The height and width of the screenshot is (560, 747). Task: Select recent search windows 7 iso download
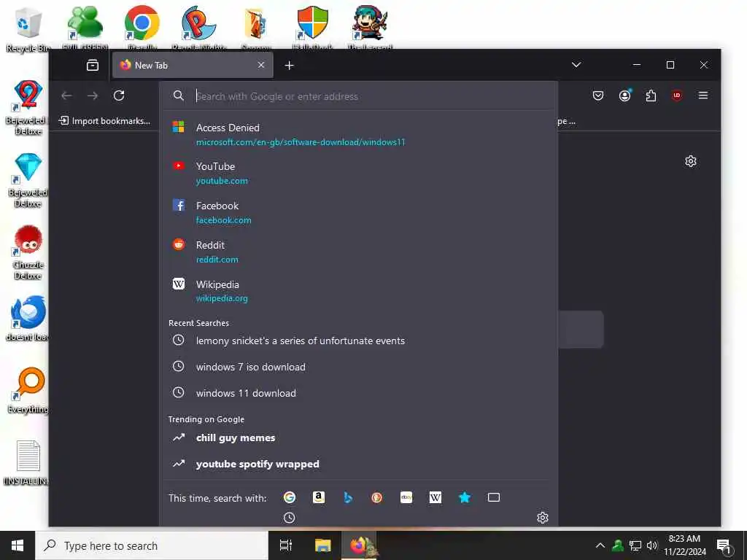tap(357, 367)
